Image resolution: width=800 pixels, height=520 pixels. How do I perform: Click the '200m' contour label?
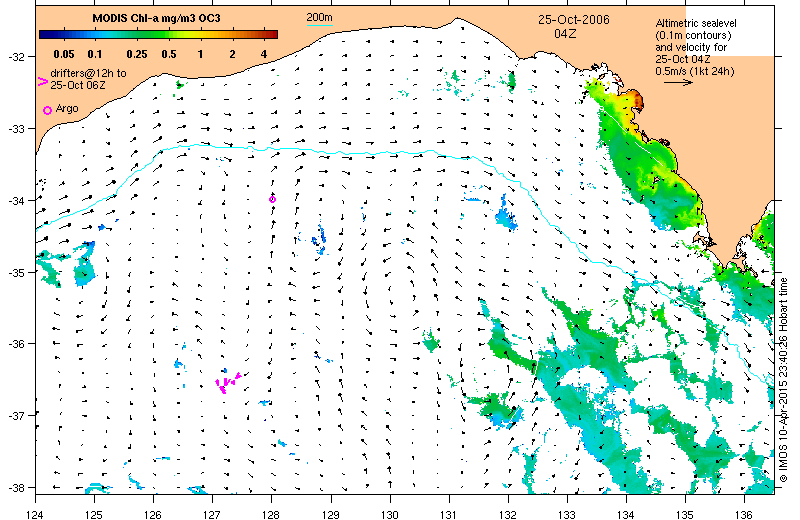pos(319,17)
